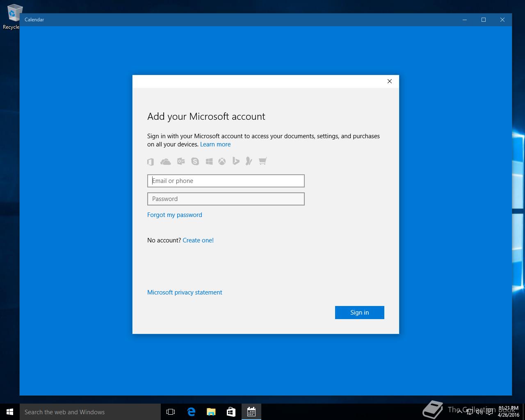The height and width of the screenshot is (420, 525).
Task: Open the Learn more link
Action: click(215, 144)
